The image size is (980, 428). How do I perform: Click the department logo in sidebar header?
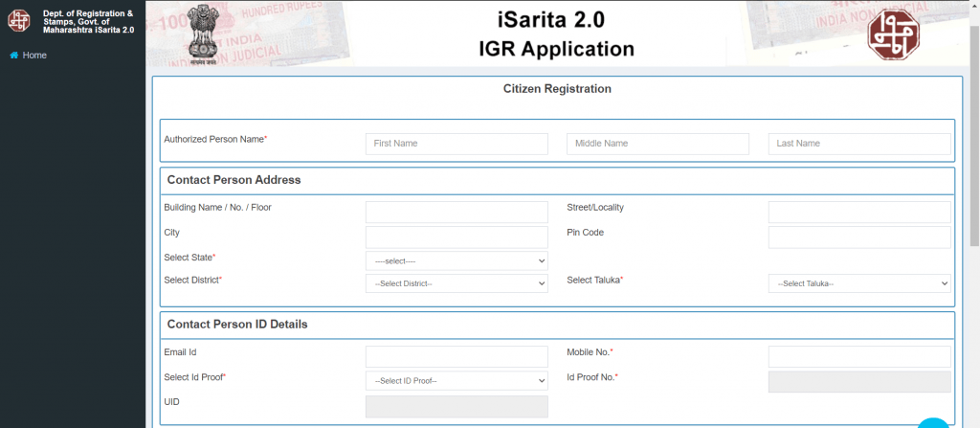click(x=19, y=21)
